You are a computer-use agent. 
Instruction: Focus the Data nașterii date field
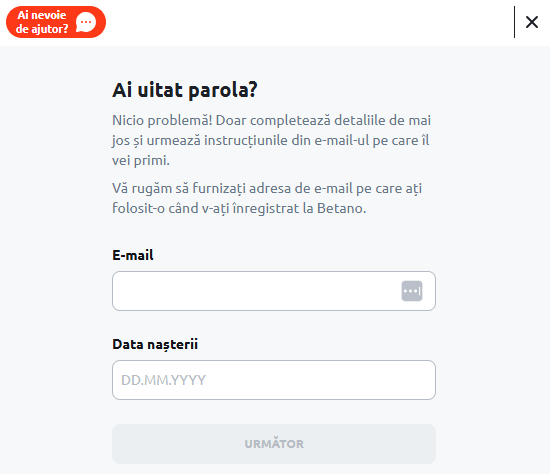coord(274,380)
